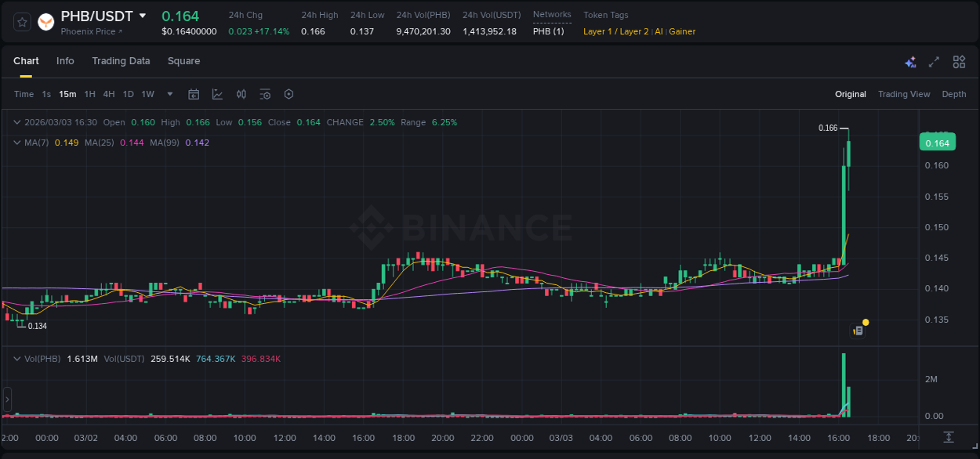Open the chart interval calendar icon
Screen dimensions: 980x459
tap(194, 94)
